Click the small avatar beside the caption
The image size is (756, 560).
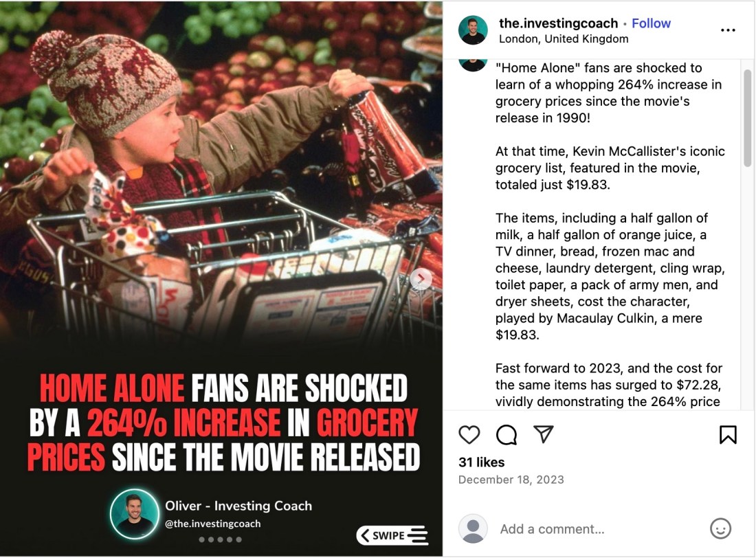point(473,65)
